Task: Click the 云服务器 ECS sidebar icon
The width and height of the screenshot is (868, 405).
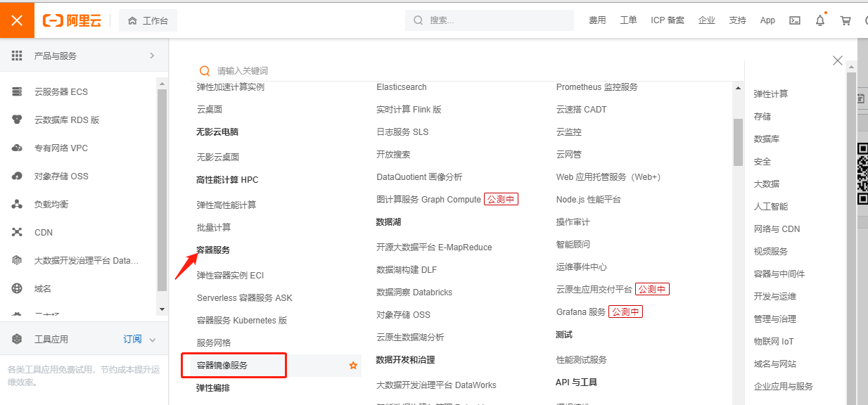Action: 18,92
